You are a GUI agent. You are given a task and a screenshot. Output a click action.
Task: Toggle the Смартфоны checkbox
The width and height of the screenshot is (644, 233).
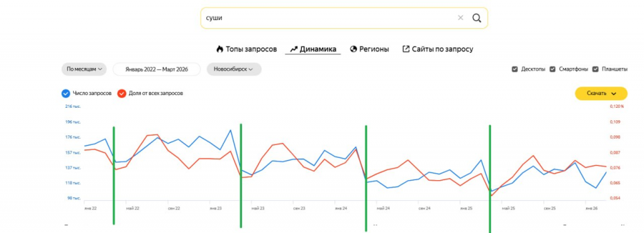(552, 69)
